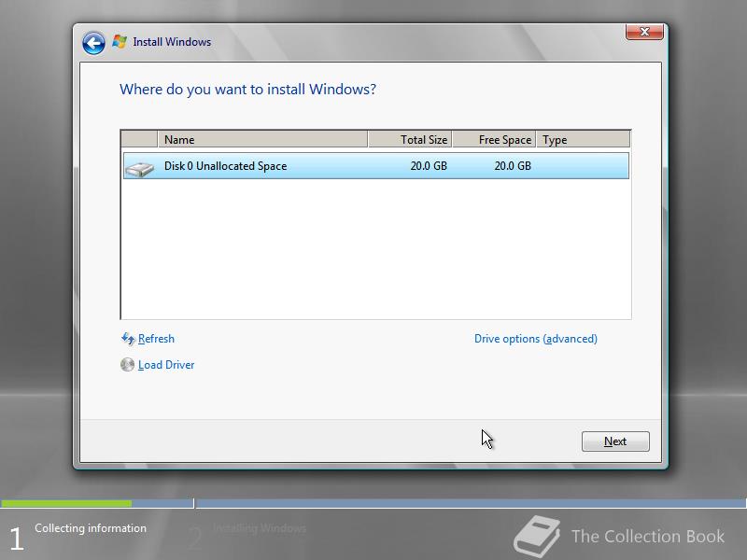Sort by Total Size column header
The height and width of the screenshot is (560, 747).
pyautogui.click(x=410, y=139)
